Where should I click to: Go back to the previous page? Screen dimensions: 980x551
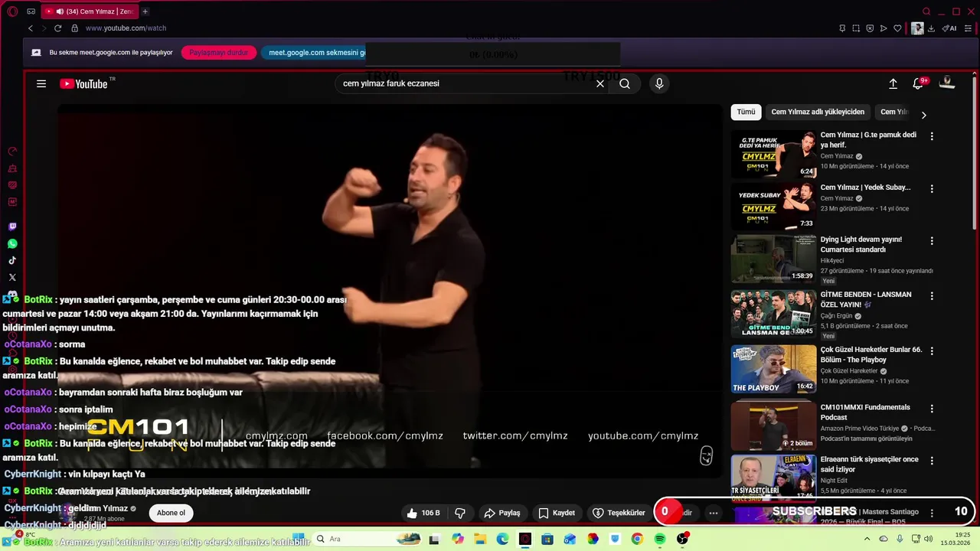[x=31, y=28]
